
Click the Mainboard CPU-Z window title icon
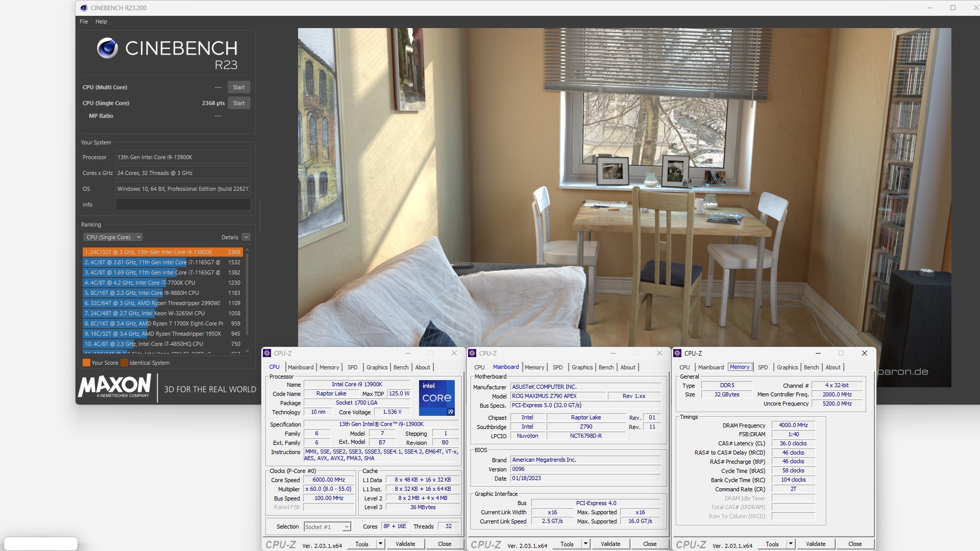(x=472, y=353)
